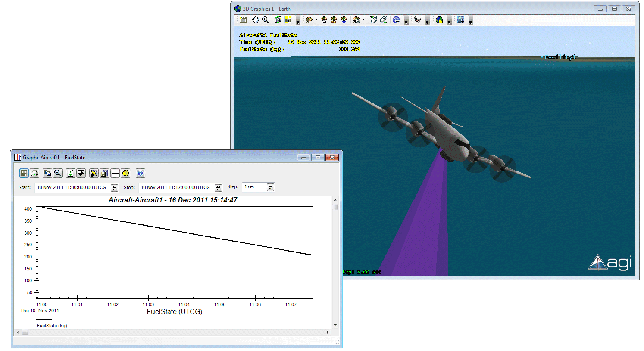The height and width of the screenshot is (351, 644).
Task: Click the yellow clock icon in graph toolbar
Action: pos(125,173)
